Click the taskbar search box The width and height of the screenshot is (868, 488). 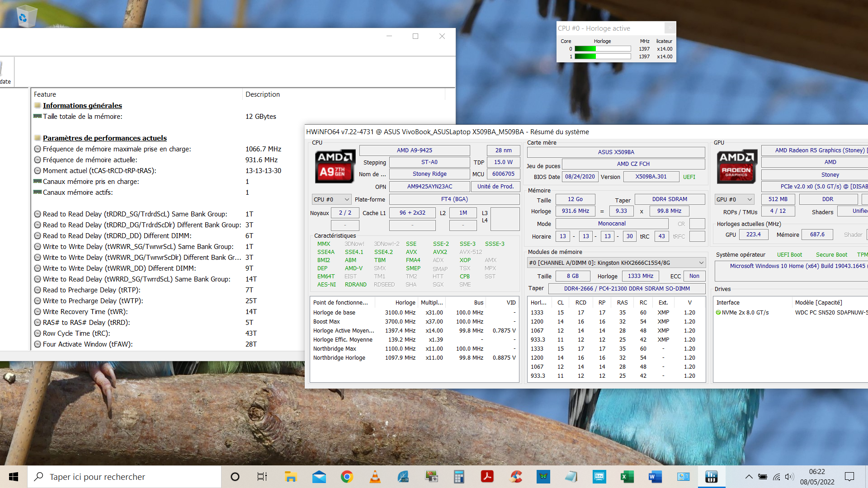[x=125, y=477]
